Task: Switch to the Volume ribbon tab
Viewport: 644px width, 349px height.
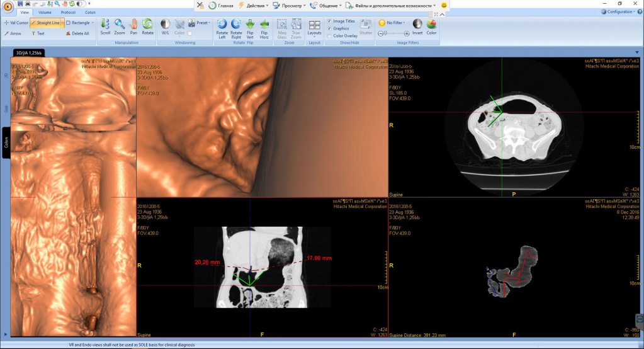Action: click(x=45, y=12)
